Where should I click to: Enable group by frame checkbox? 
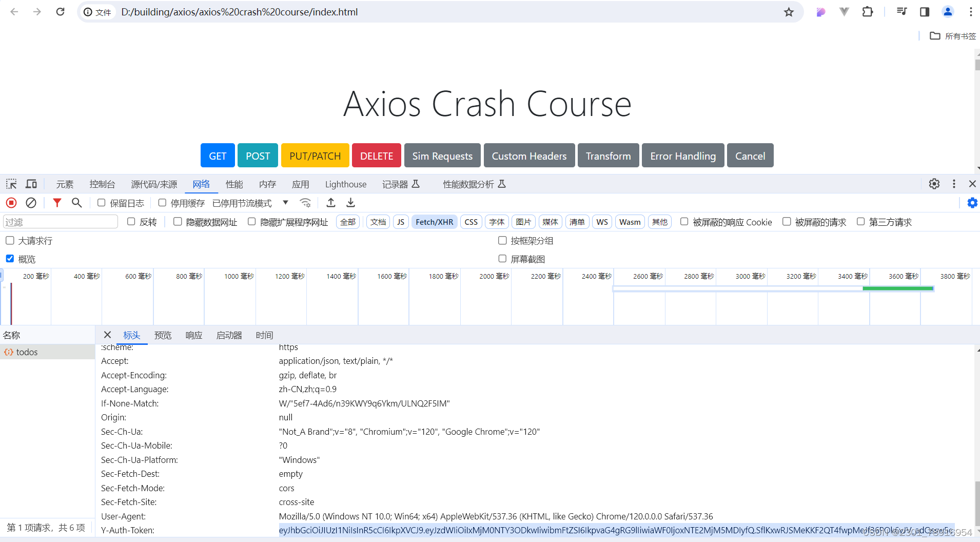point(502,240)
